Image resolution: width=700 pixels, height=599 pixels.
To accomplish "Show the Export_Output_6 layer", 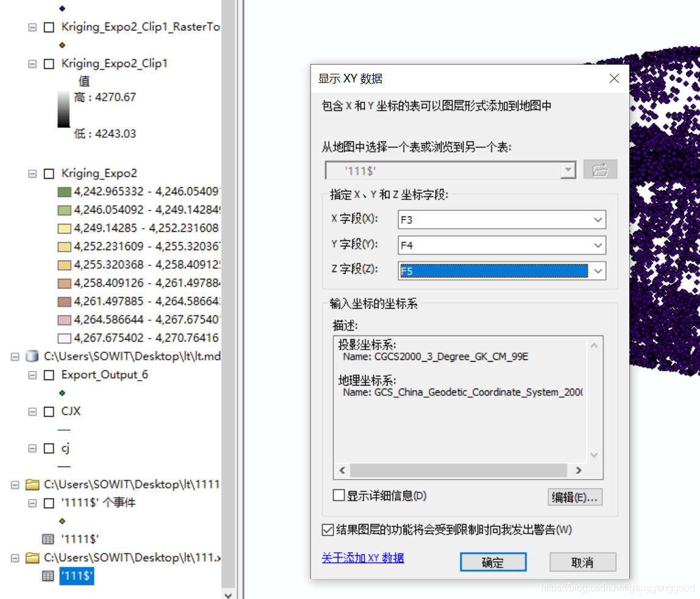I will tap(49, 375).
